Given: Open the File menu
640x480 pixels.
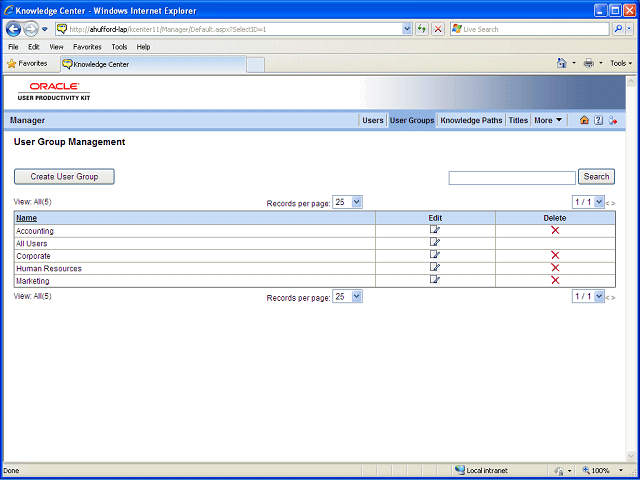Looking at the screenshot, I should coord(13,47).
